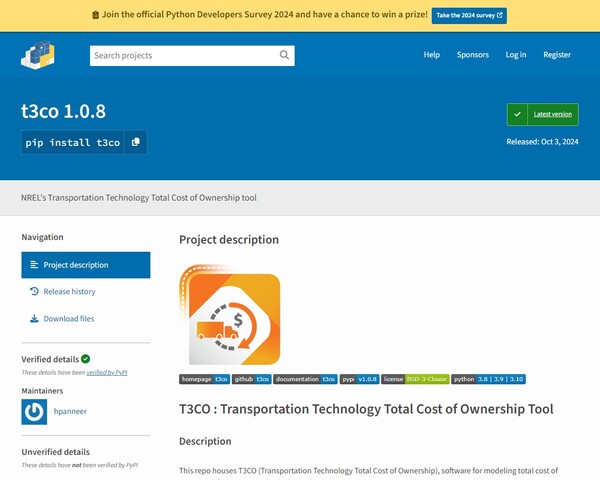Click the pip install t3co text
The image size is (600, 480).
73,142
